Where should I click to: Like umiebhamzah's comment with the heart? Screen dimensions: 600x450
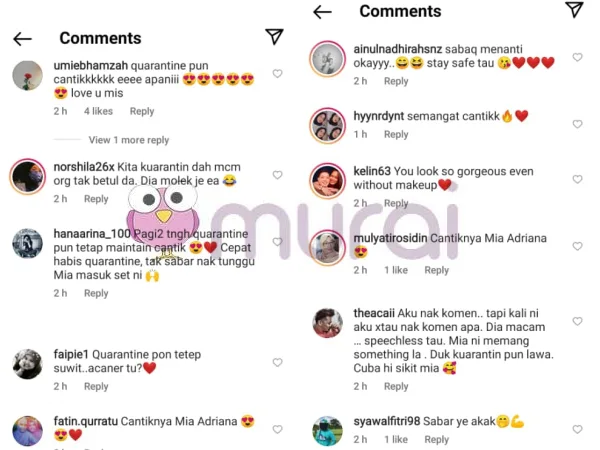pyautogui.click(x=277, y=73)
